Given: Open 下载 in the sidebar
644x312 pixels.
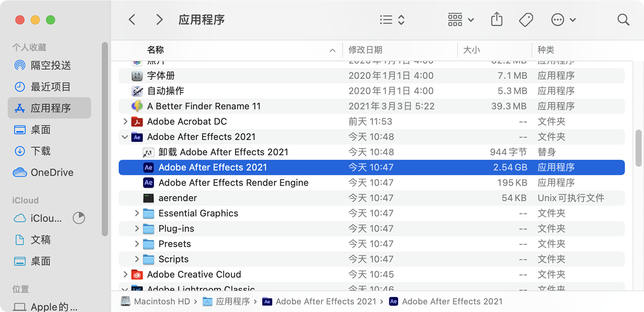Looking at the screenshot, I should point(49,151).
